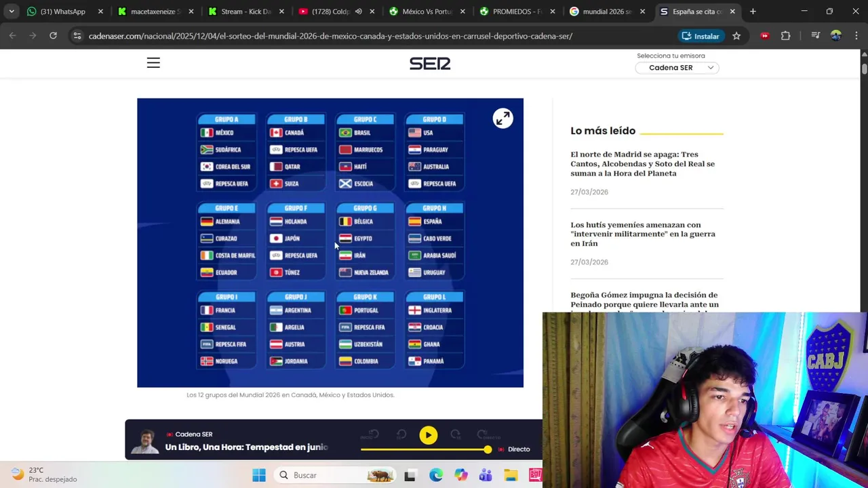Click the World Cup 2026 groups image
The width and height of the screenshot is (868, 488).
point(330,243)
